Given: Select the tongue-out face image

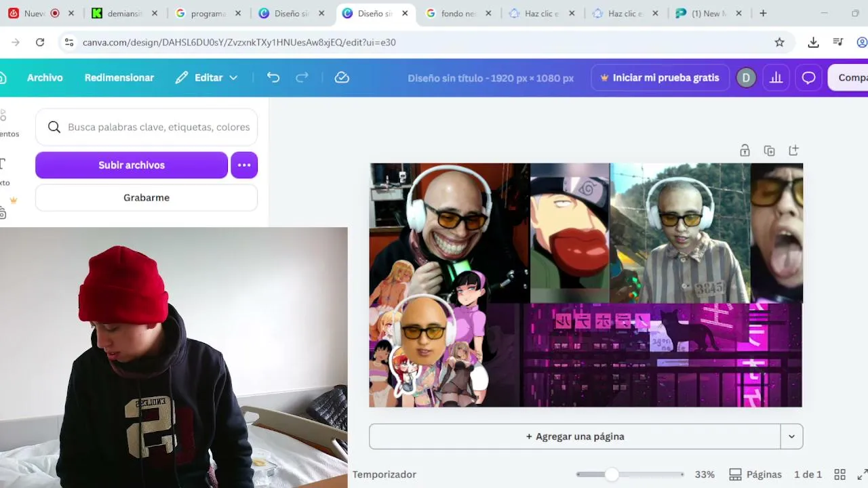Looking at the screenshot, I should click(777, 232).
